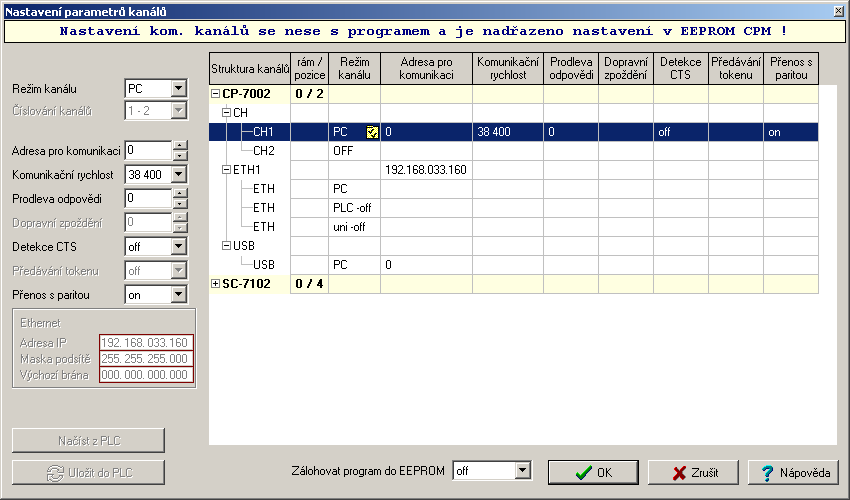Click the Prodleva odpovědi input field
The height and width of the screenshot is (500, 850).
(149, 198)
